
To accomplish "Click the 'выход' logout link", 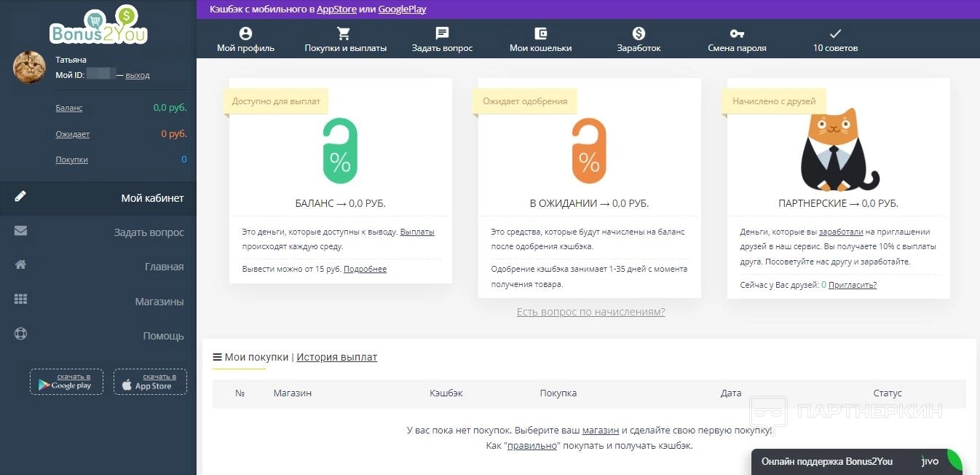I will (138, 75).
